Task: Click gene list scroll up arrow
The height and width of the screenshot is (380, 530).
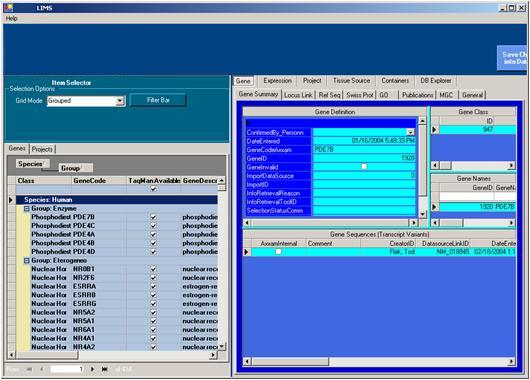Action: 222,180
